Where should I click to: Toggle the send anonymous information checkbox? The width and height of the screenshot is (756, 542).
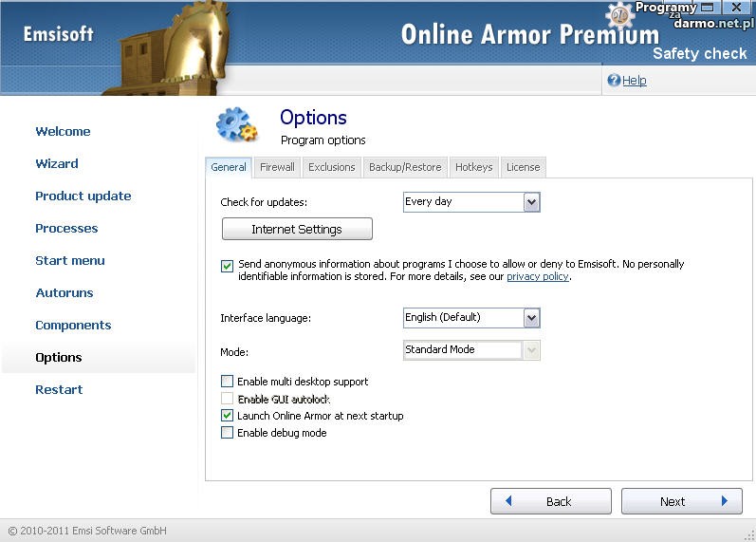coord(227,266)
